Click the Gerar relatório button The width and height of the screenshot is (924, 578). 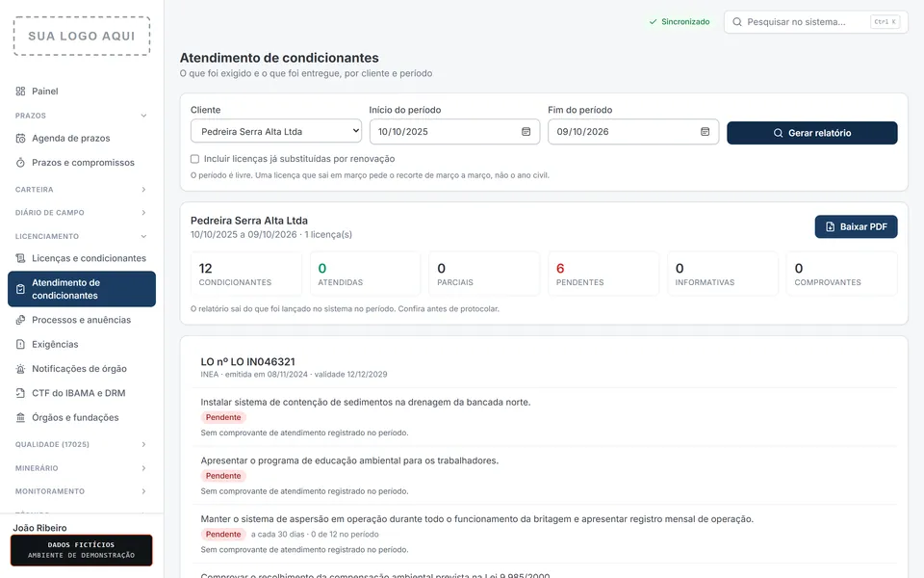pos(812,133)
